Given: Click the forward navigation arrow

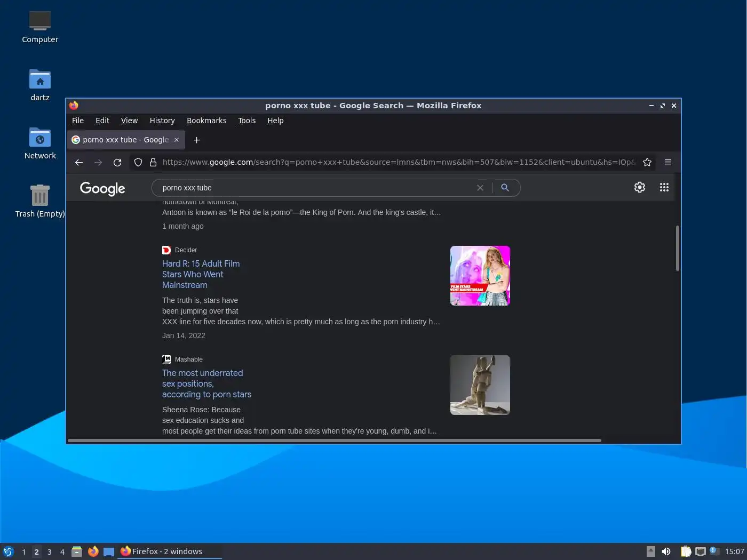Looking at the screenshot, I should click(98, 162).
